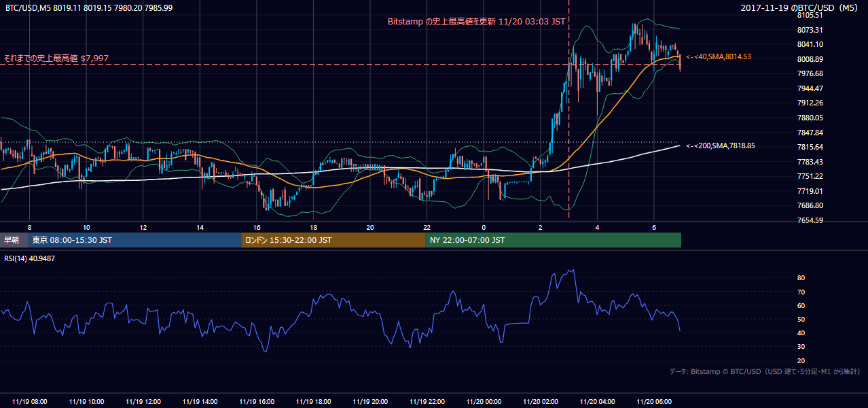The width and height of the screenshot is (868, 408).
Task: Click hour tick 12 under price chart
Action: [143, 226]
